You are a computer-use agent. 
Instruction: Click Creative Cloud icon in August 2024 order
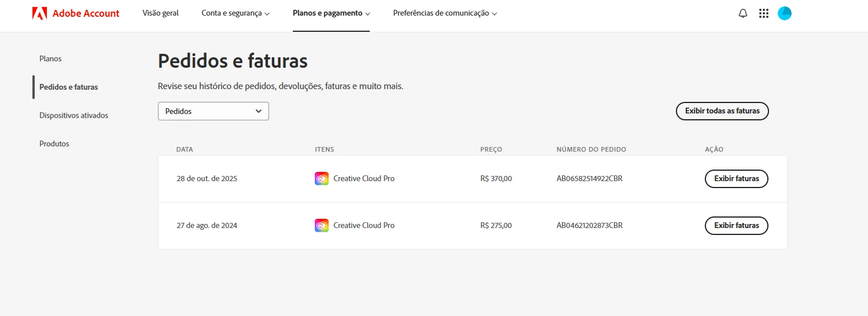[322, 226]
